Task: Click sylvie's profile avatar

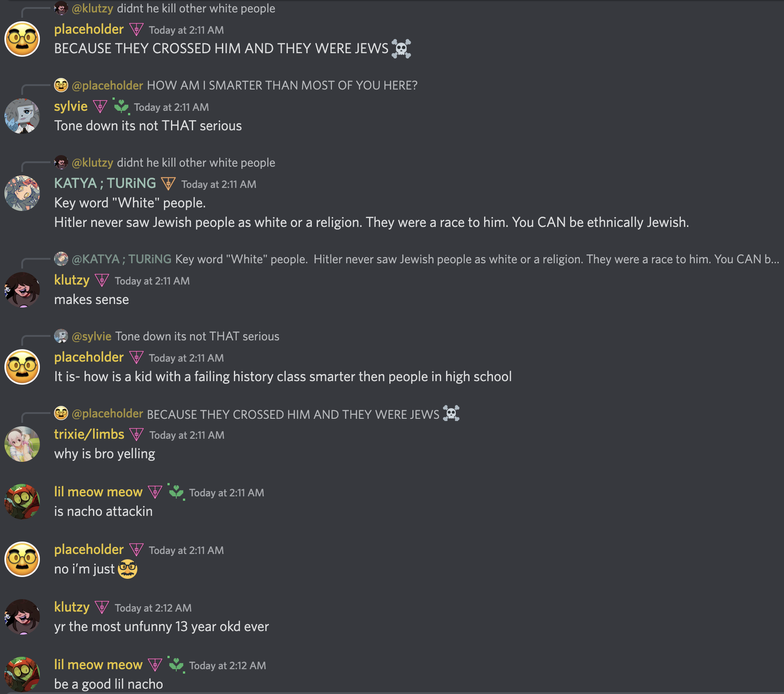Action: point(22,116)
